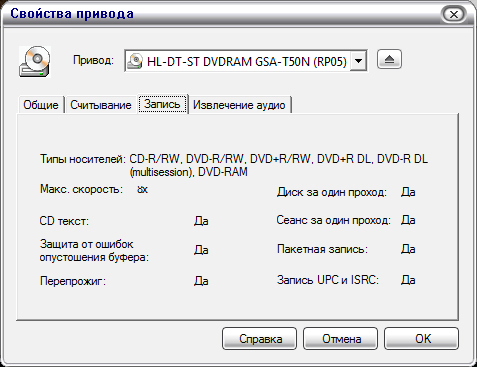The image size is (477, 367).
Task: Click the small drive icon inside combo box
Action: (136, 61)
